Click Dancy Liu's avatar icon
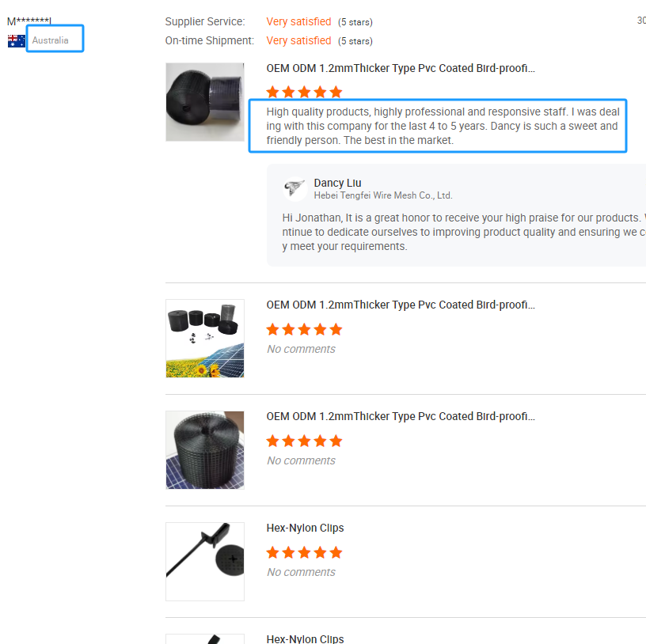The width and height of the screenshot is (646, 644). click(294, 188)
